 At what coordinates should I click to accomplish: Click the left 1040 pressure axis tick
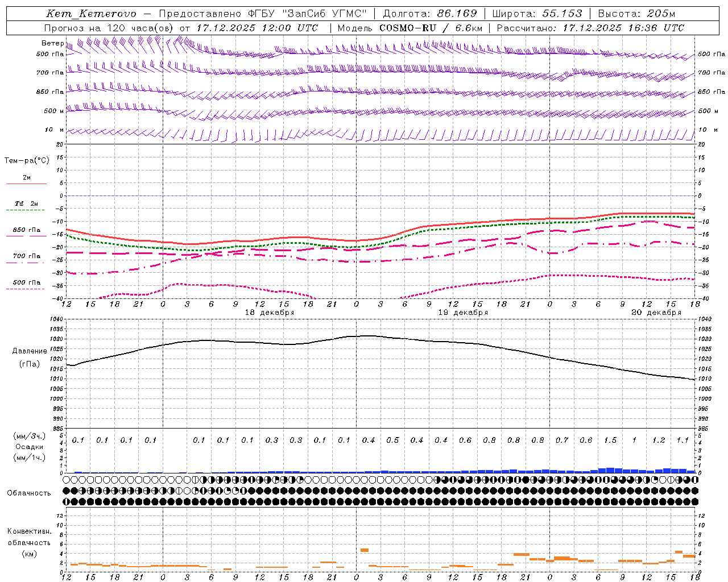tap(57, 319)
